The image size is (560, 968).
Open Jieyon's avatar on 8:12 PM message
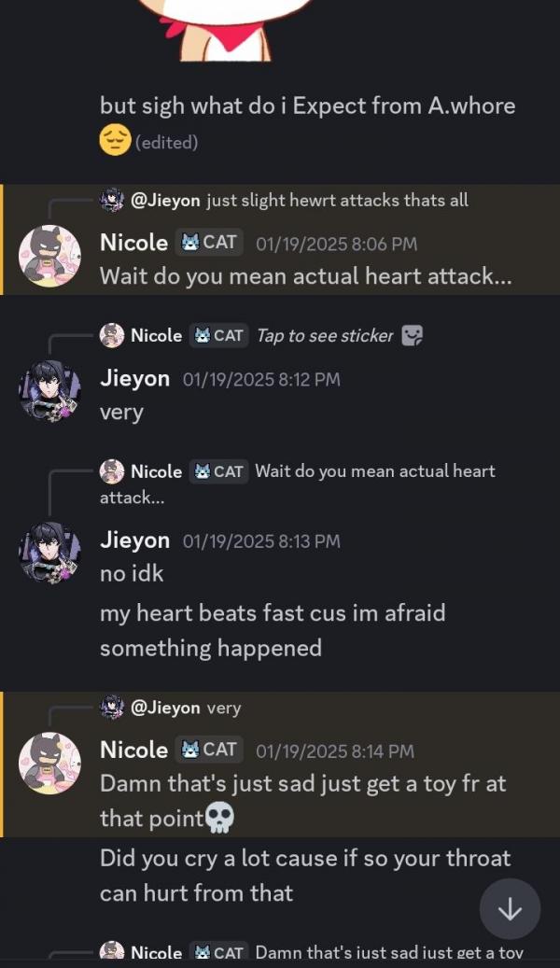(x=49, y=391)
